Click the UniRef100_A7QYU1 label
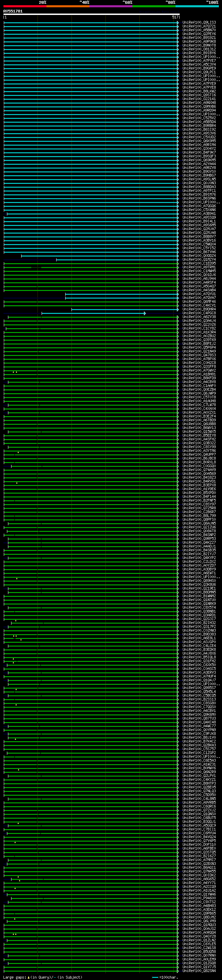 click(199, 294)
